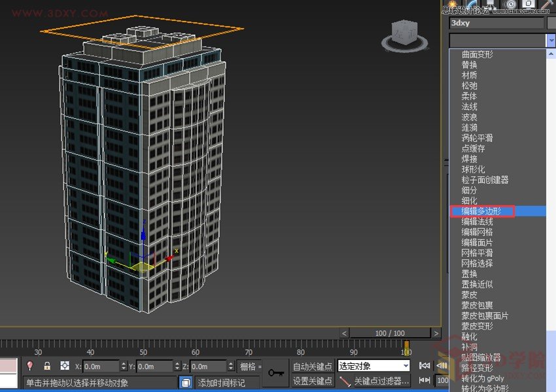This screenshot has height=392, width=556.
Task: Click the object name field 3dxy
Action: point(496,23)
